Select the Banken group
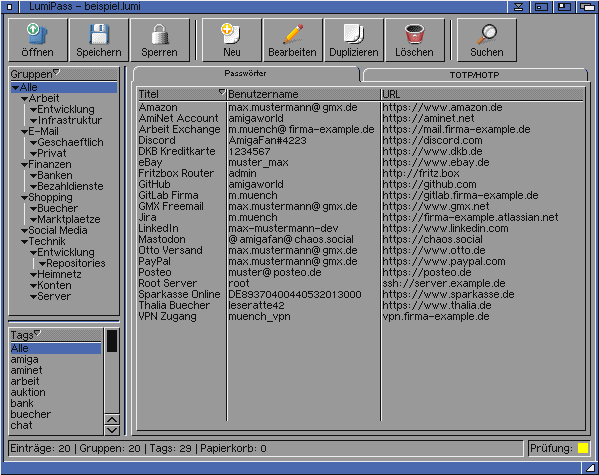This screenshot has height=475, width=599. tap(55, 175)
